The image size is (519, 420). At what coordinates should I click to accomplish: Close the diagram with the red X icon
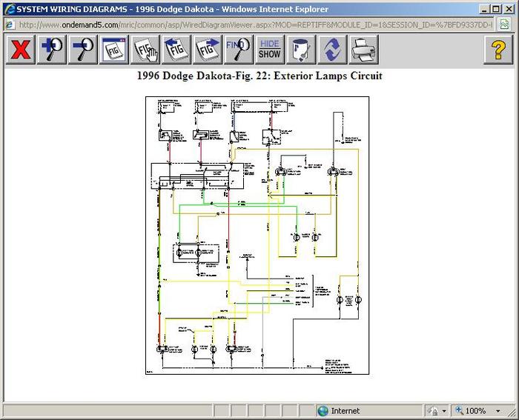[20, 50]
